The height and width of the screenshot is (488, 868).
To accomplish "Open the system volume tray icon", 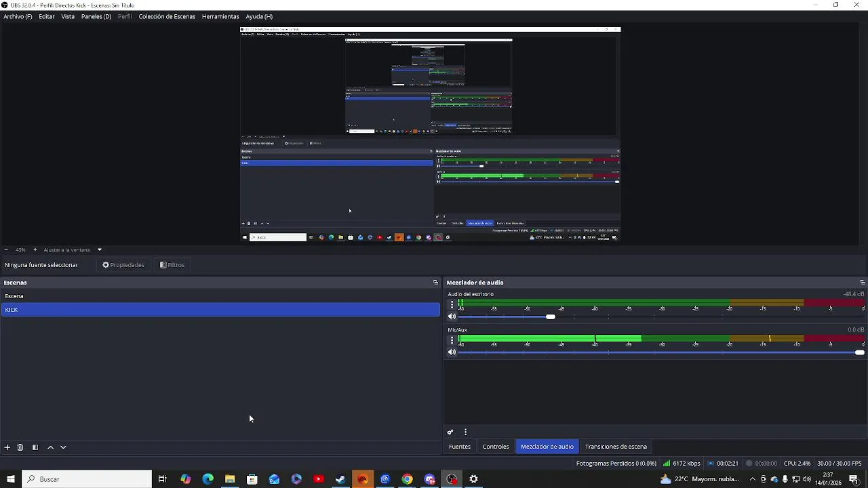I will click(807, 479).
